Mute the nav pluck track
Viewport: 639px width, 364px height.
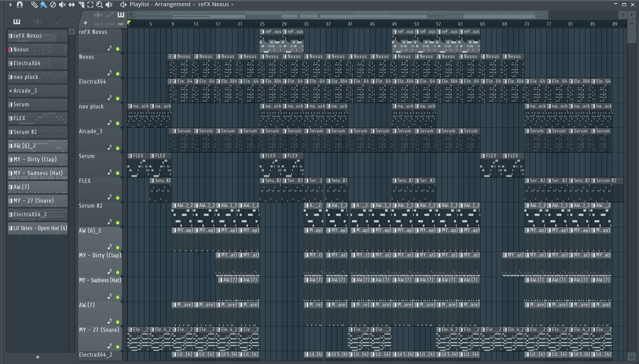click(x=118, y=123)
